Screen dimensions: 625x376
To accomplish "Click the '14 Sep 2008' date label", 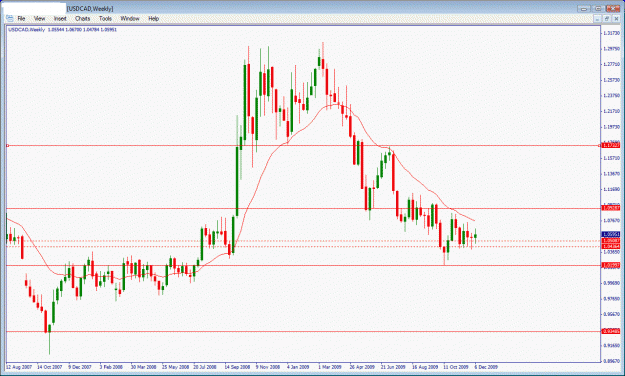I will pyautogui.click(x=237, y=367).
